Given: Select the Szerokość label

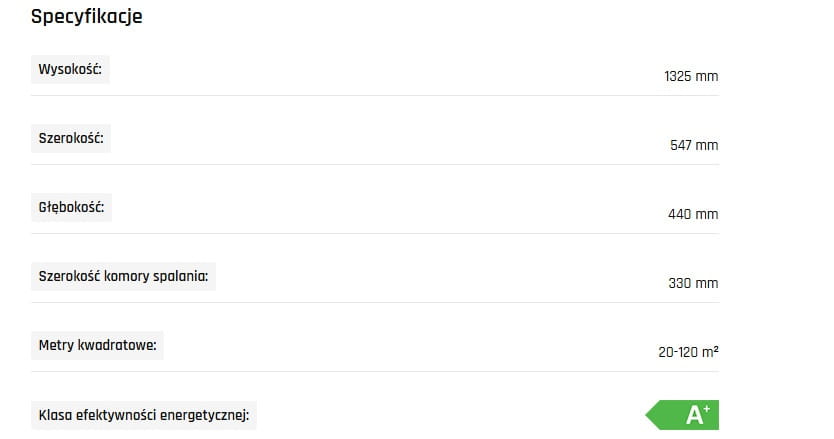Looking at the screenshot, I should click(71, 139).
